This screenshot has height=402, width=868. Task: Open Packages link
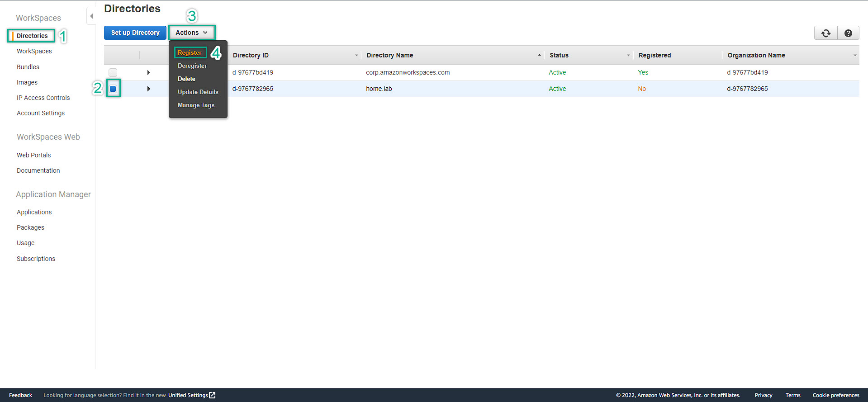[31, 227]
